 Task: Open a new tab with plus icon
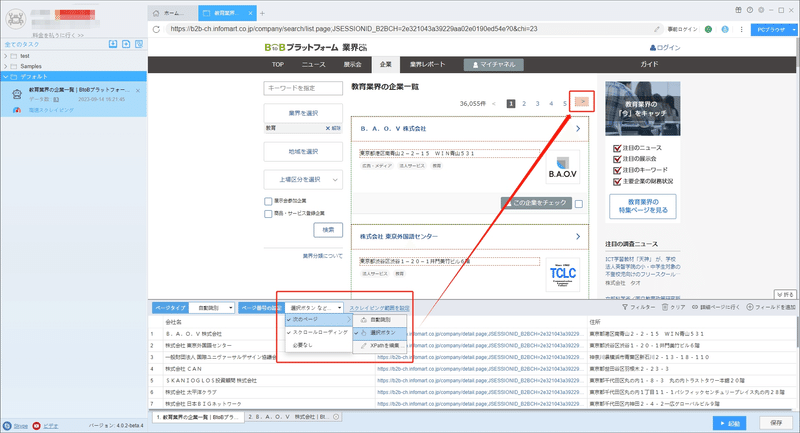pos(262,13)
